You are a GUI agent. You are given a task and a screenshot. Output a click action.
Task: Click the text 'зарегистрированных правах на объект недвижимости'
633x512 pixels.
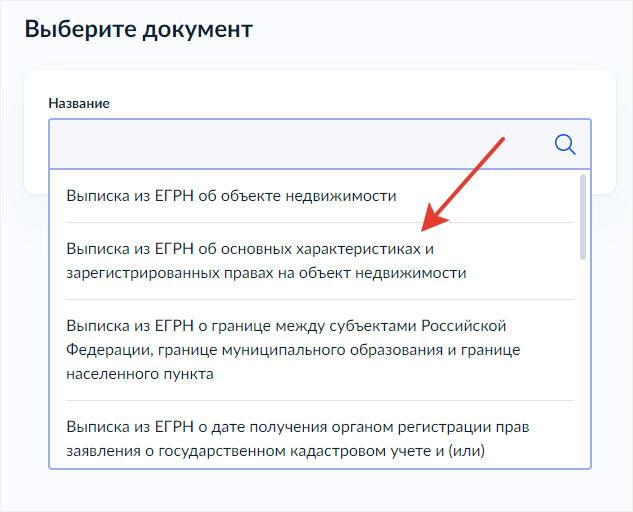pos(266,272)
